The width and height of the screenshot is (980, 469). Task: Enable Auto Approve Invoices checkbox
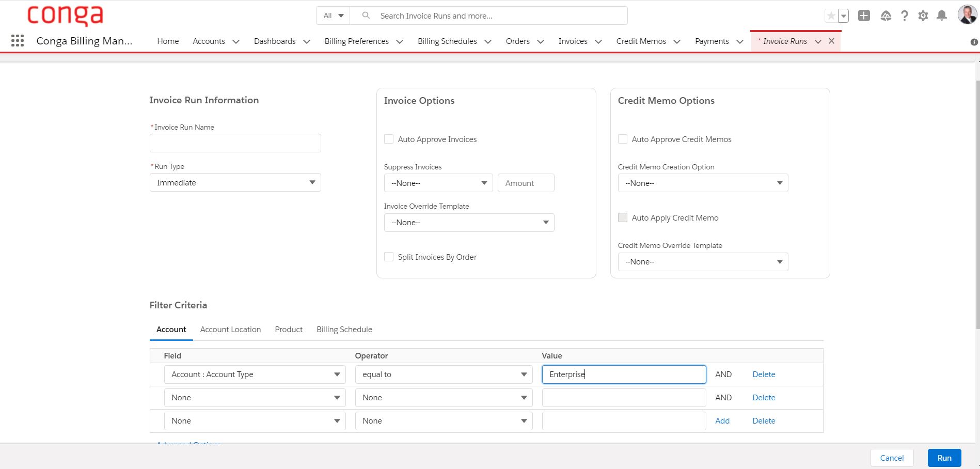click(x=389, y=139)
